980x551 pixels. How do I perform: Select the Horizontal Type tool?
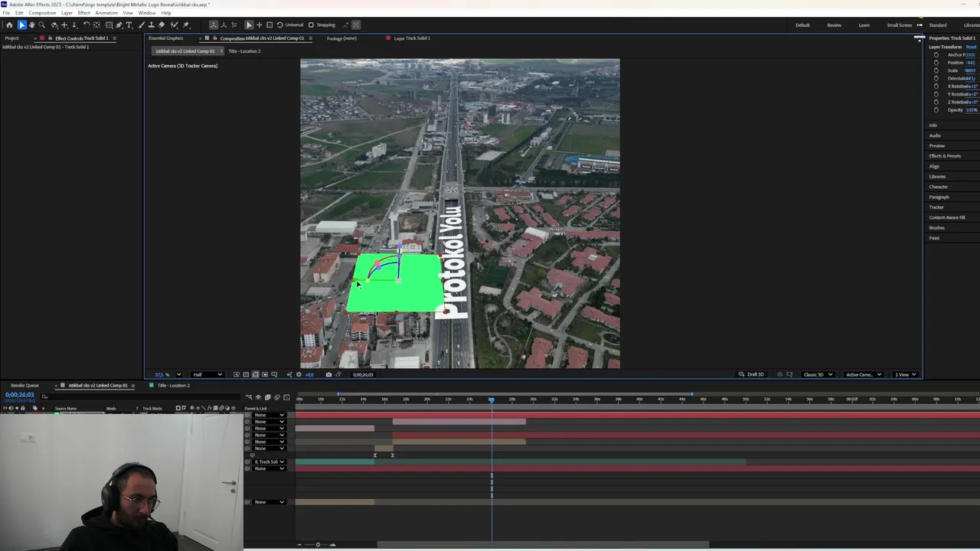(x=129, y=24)
